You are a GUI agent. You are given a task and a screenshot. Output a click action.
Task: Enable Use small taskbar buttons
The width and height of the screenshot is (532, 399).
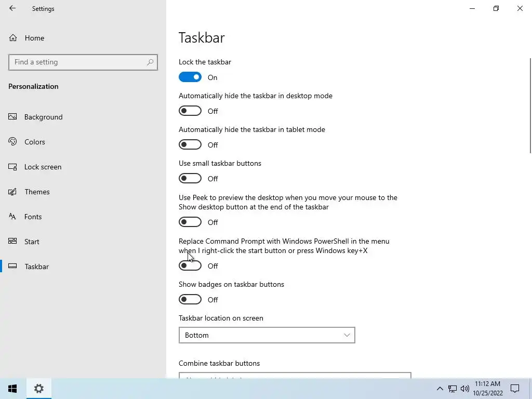(x=190, y=178)
